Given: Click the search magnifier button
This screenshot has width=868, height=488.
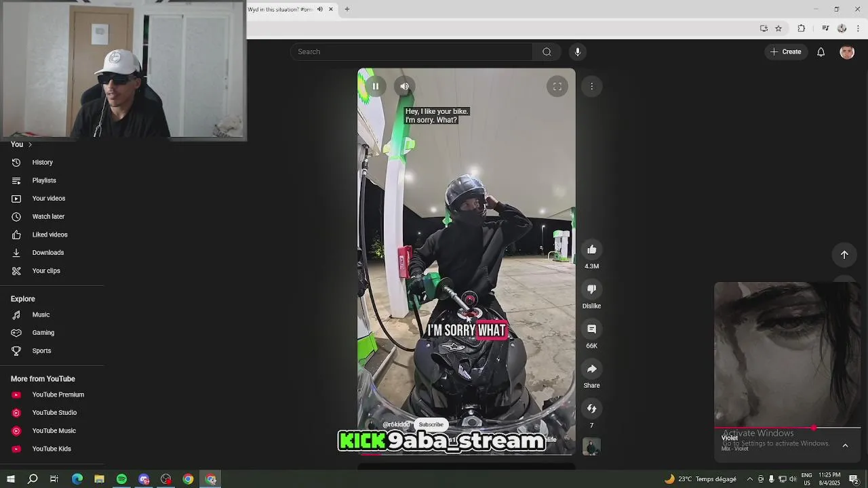Looking at the screenshot, I should tap(547, 52).
